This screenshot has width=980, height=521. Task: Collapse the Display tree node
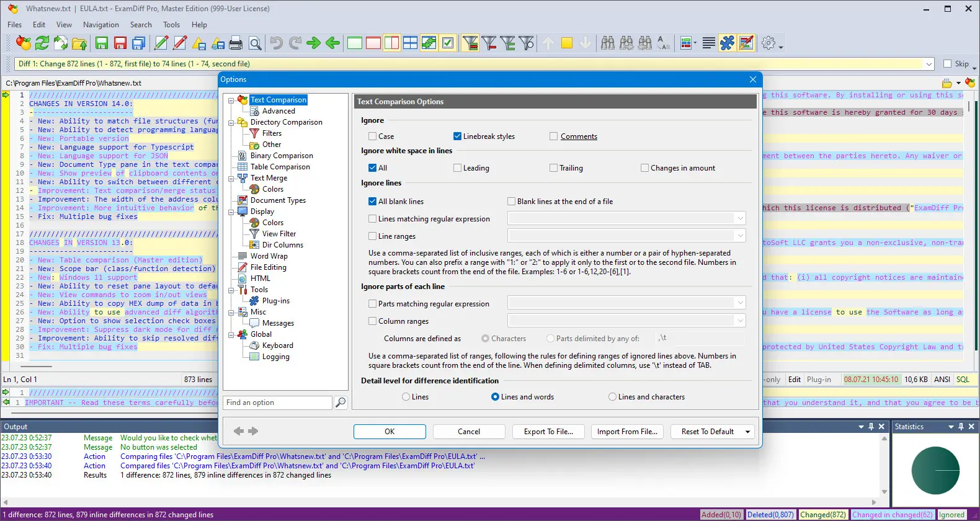pyautogui.click(x=231, y=212)
